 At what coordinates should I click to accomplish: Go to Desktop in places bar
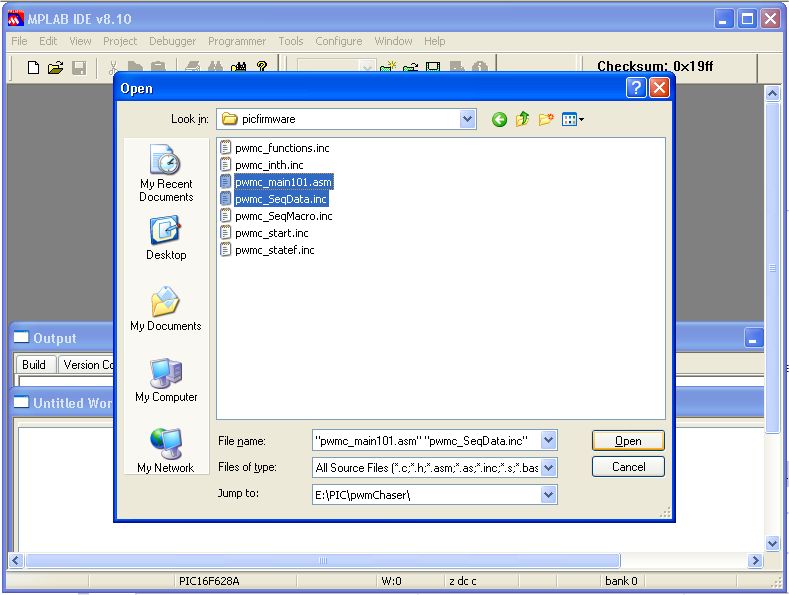[x=166, y=239]
